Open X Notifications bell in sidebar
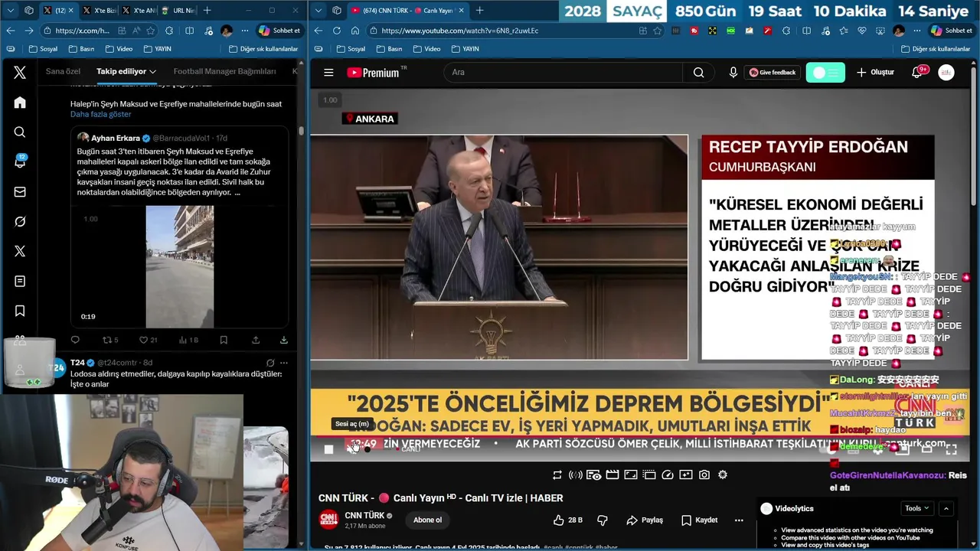This screenshot has height=551, width=980. click(20, 161)
